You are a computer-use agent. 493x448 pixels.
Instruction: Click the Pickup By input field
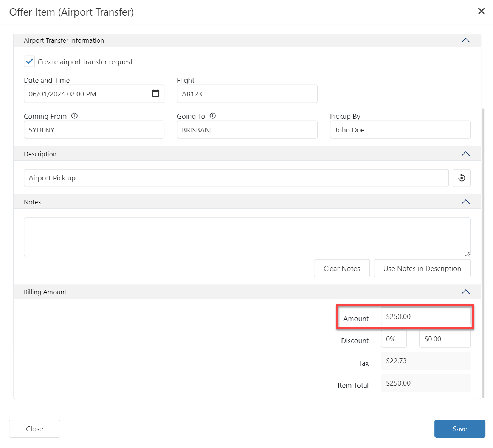[400, 130]
